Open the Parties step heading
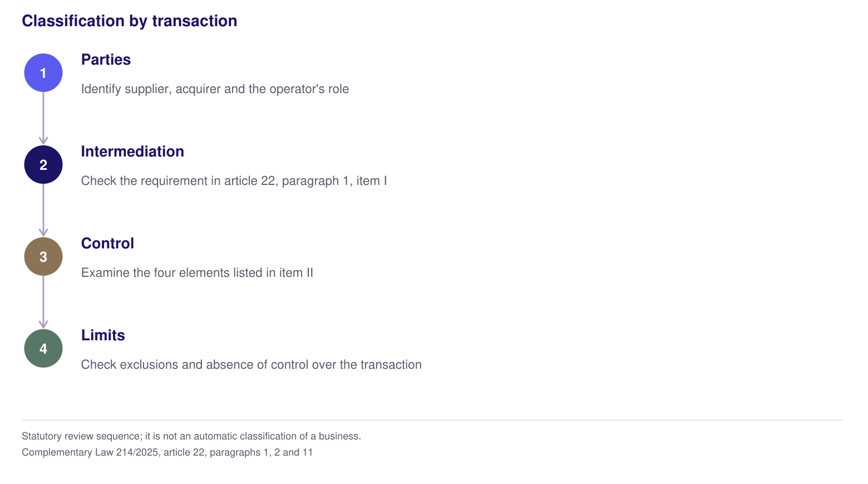The width and height of the screenshot is (868, 484). 106,60
